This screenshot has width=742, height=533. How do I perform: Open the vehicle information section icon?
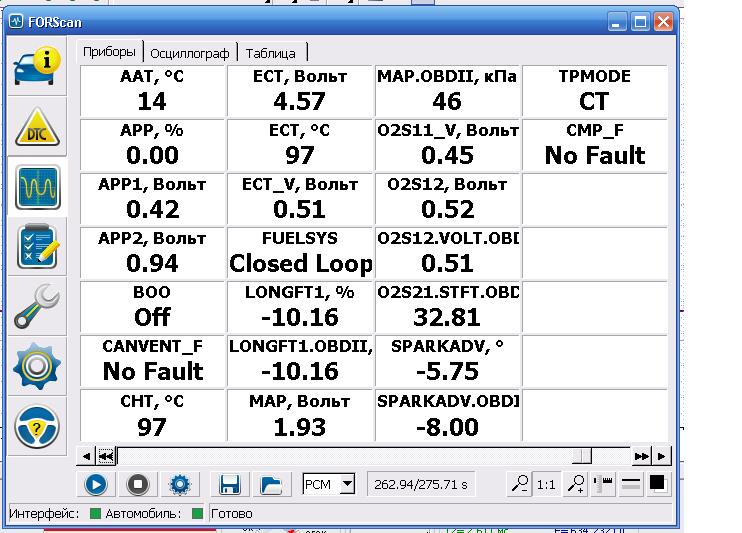click(x=37, y=67)
